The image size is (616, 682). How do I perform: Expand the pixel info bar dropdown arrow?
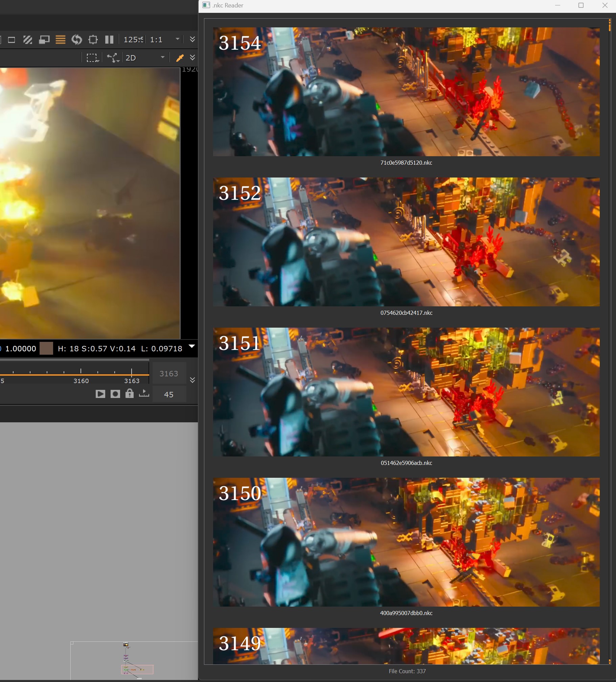coord(191,346)
